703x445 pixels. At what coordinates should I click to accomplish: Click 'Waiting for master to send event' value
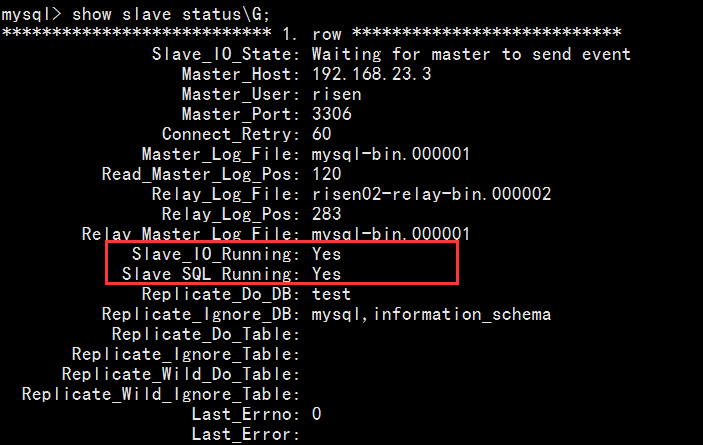coord(471,54)
